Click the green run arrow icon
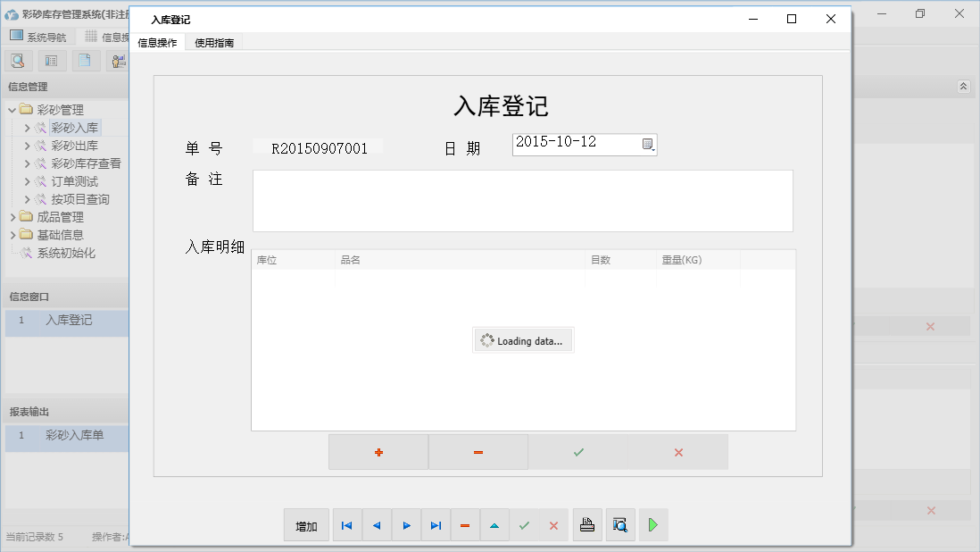 pyautogui.click(x=652, y=525)
